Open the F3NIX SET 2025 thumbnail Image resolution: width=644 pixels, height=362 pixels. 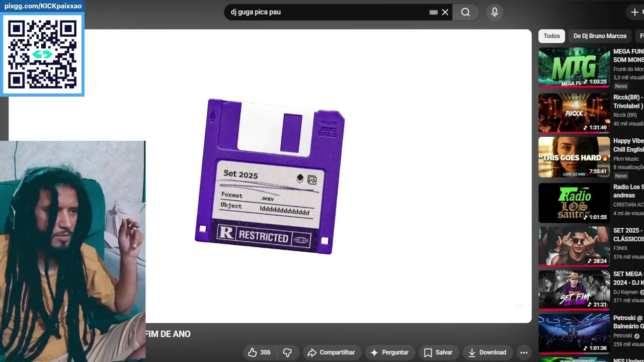[574, 246]
